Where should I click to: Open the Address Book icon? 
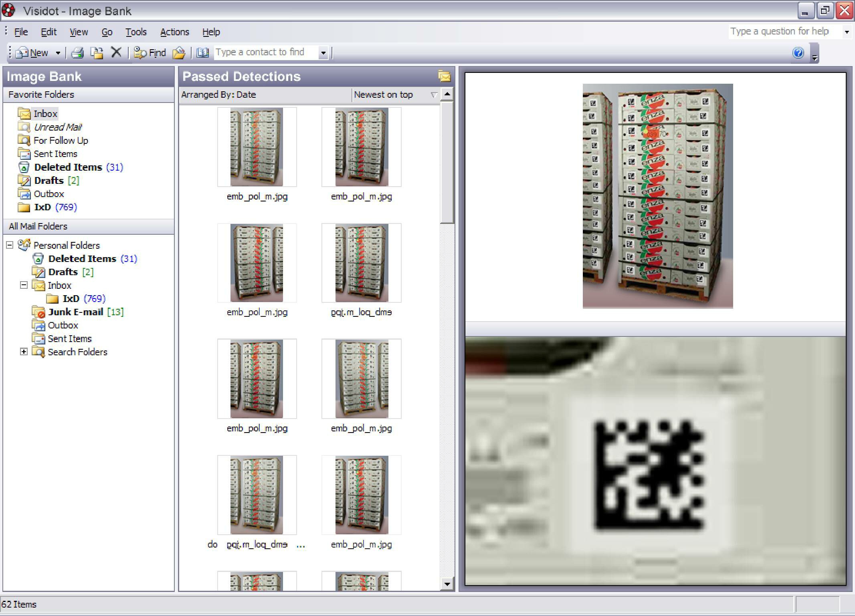202,52
